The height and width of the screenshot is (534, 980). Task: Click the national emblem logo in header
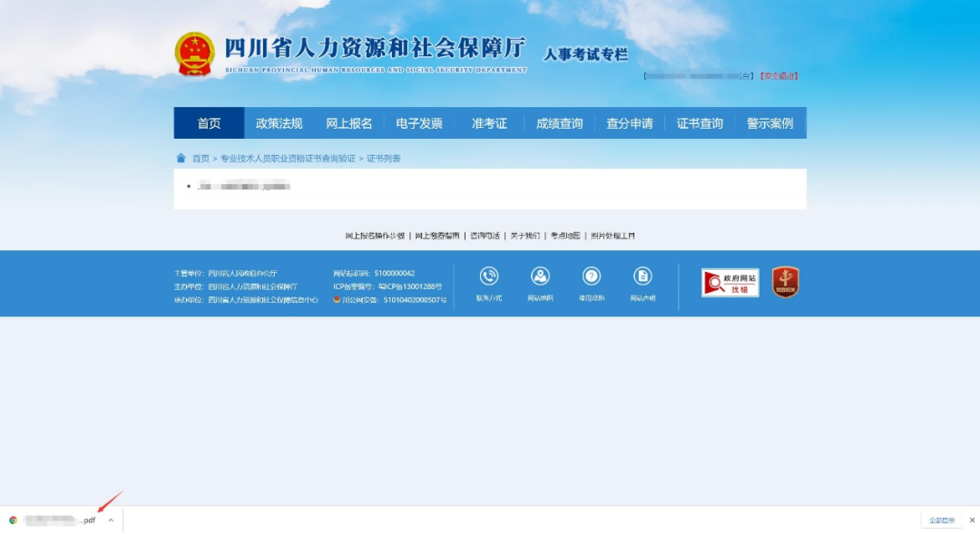[194, 54]
